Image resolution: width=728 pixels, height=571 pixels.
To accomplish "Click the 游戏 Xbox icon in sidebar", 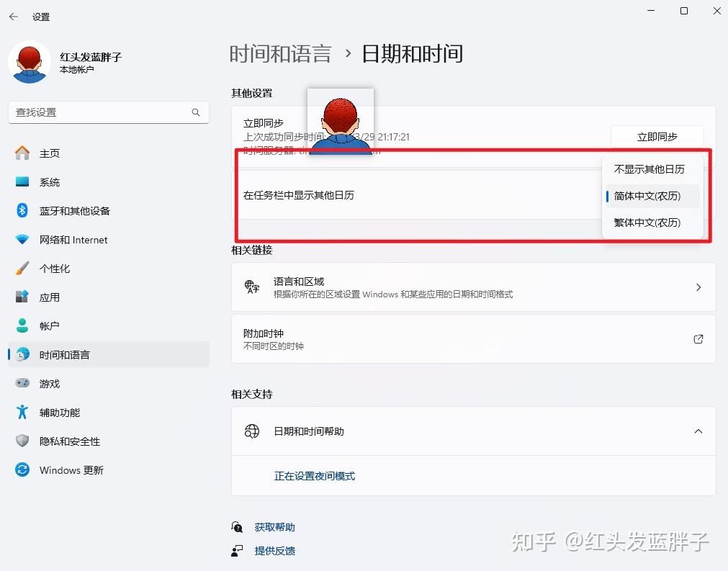I will [x=23, y=383].
